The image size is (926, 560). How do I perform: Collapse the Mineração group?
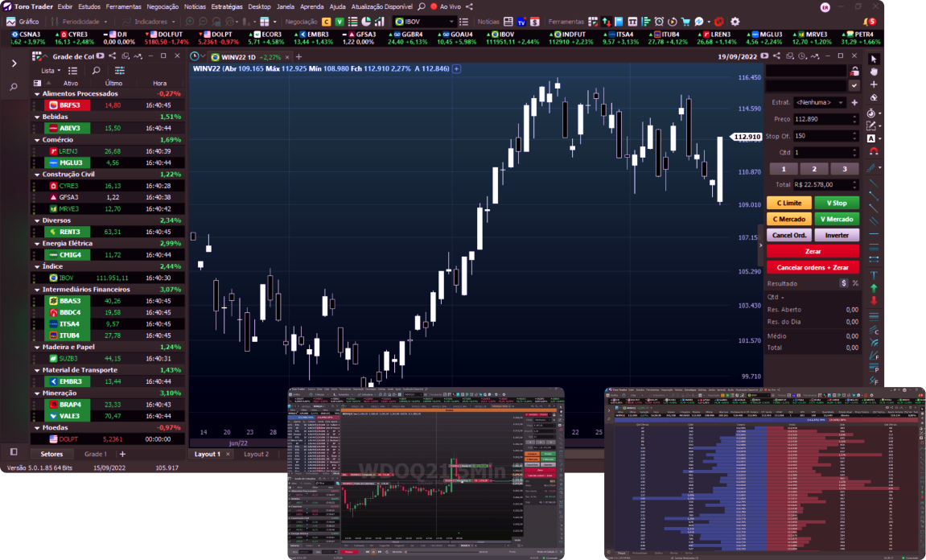click(37, 393)
